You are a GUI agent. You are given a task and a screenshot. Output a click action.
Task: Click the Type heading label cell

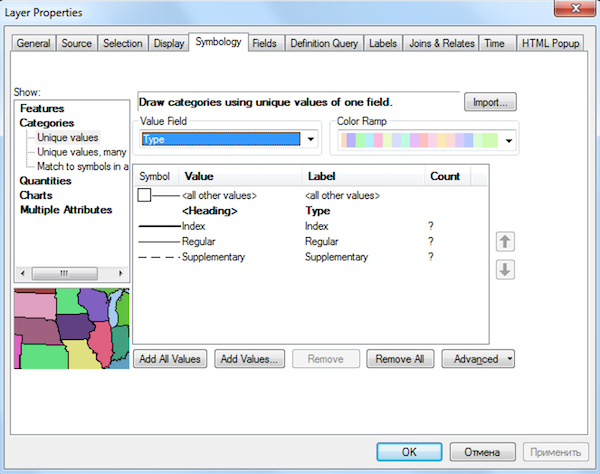(318, 211)
